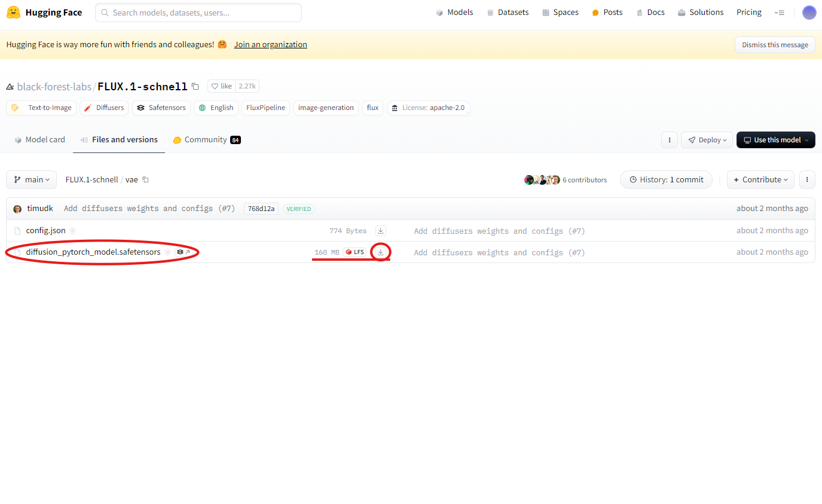Expand the Contribute dropdown
Screen dimensions: 822x504
point(760,179)
